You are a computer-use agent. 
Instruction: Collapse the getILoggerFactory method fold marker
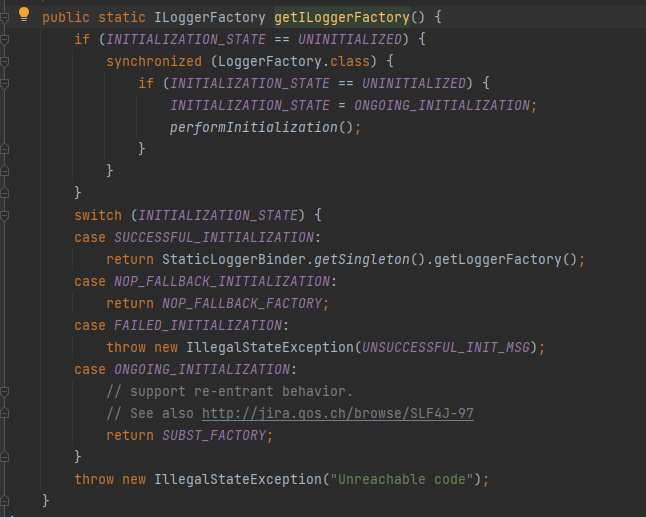[5, 18]
